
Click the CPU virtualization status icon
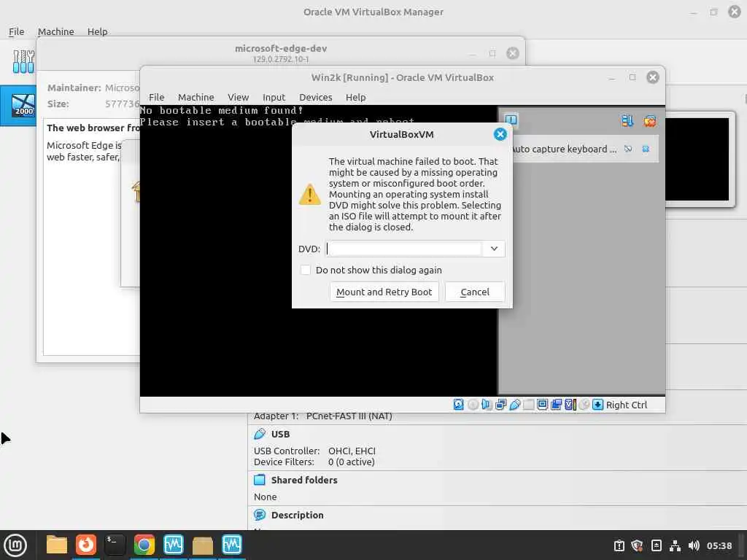tap(570, 405)
